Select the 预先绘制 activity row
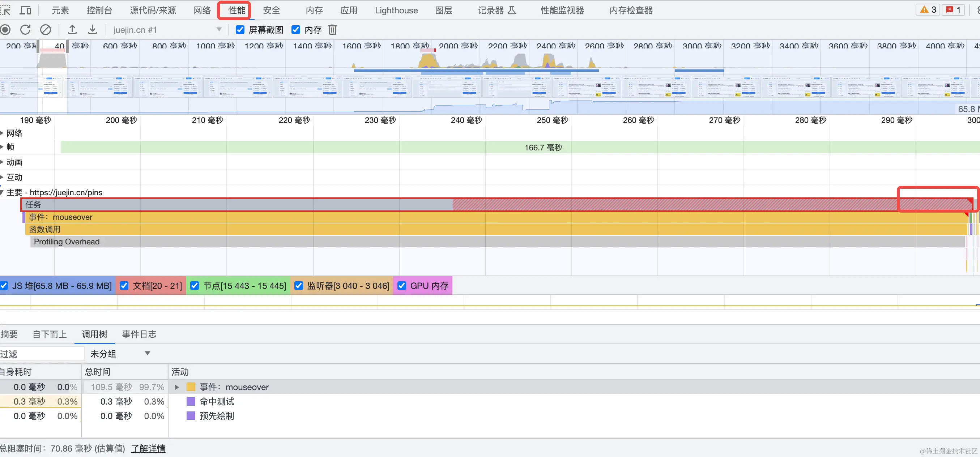Image resolution: width=980 pixels, height=457 pixels. 490,416
